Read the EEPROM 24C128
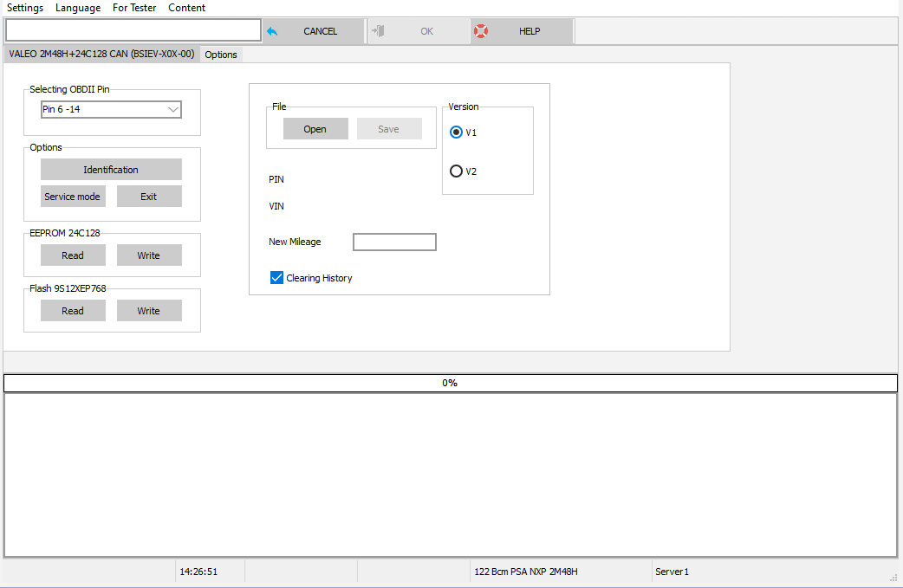Screen dimensions: 903x588 [x=73, y=255]
